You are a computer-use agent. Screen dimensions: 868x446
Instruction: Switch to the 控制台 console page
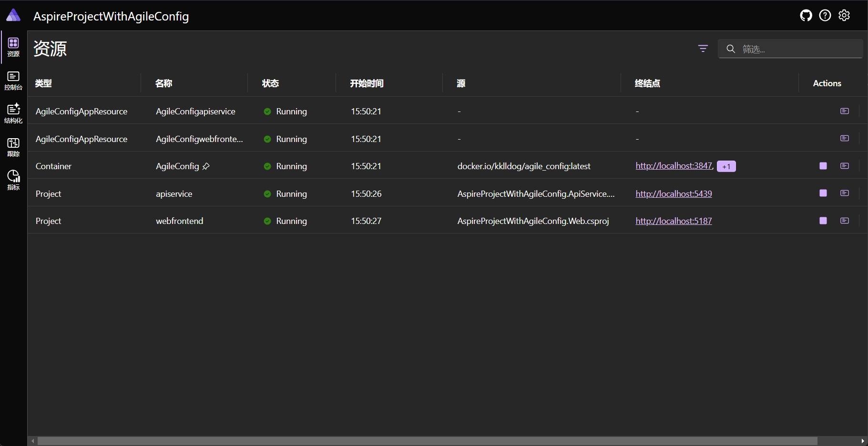point(13,81)
